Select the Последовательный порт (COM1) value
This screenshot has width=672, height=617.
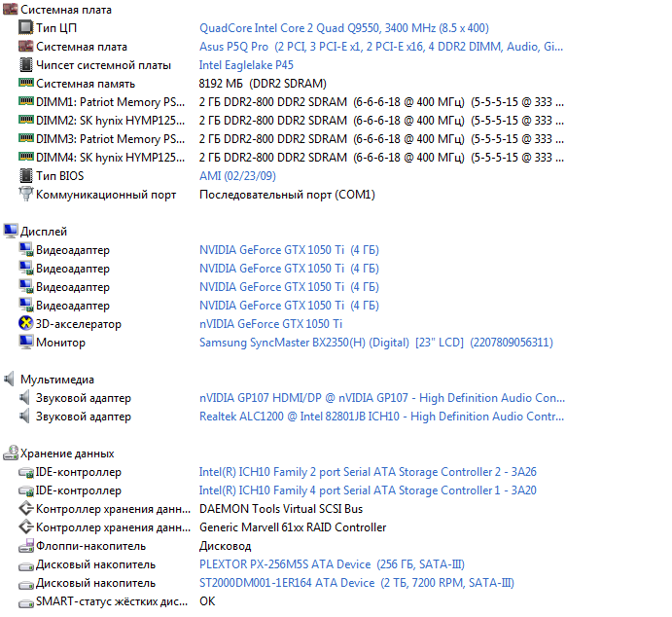click(287, 195)
